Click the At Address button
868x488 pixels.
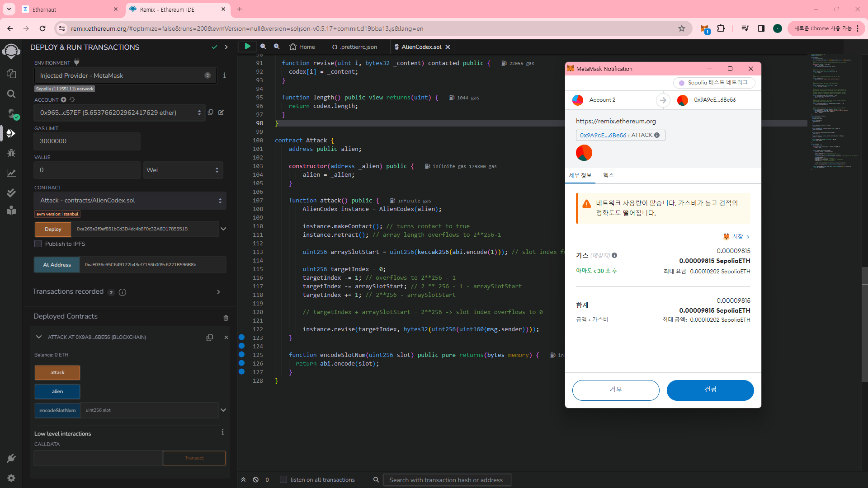tap(57, 265)
